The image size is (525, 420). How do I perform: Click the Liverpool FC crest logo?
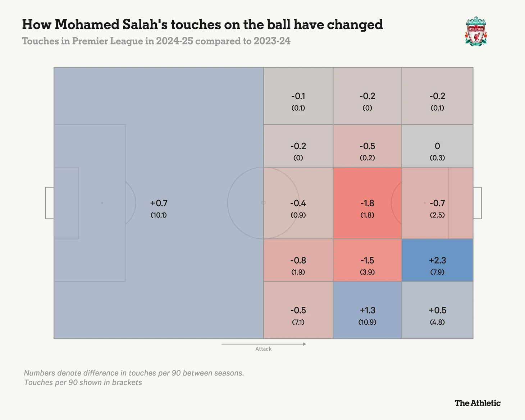[x=476, y=31]
